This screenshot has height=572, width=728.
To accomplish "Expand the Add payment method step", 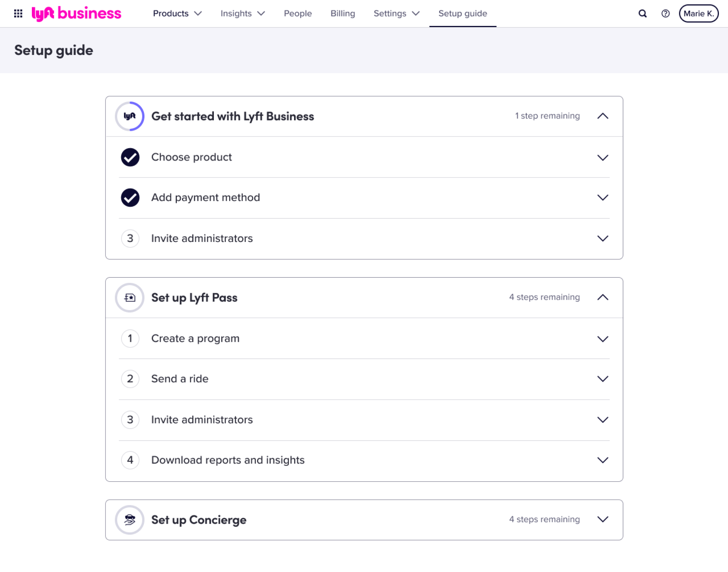I will click(x=602, y=198).
